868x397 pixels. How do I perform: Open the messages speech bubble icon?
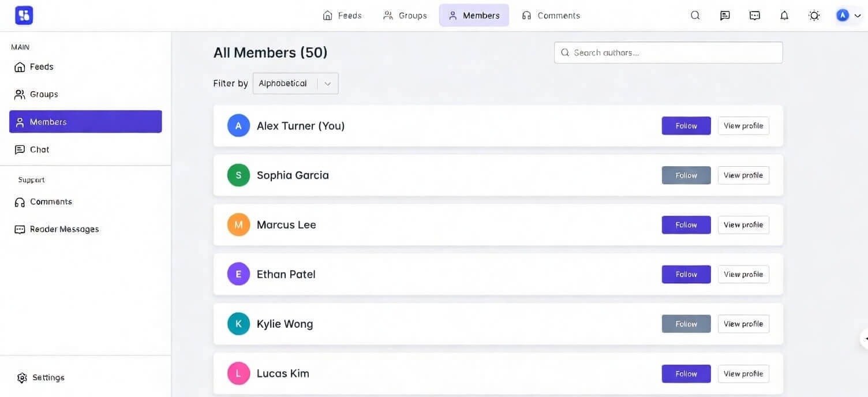[x=725, y=16]
